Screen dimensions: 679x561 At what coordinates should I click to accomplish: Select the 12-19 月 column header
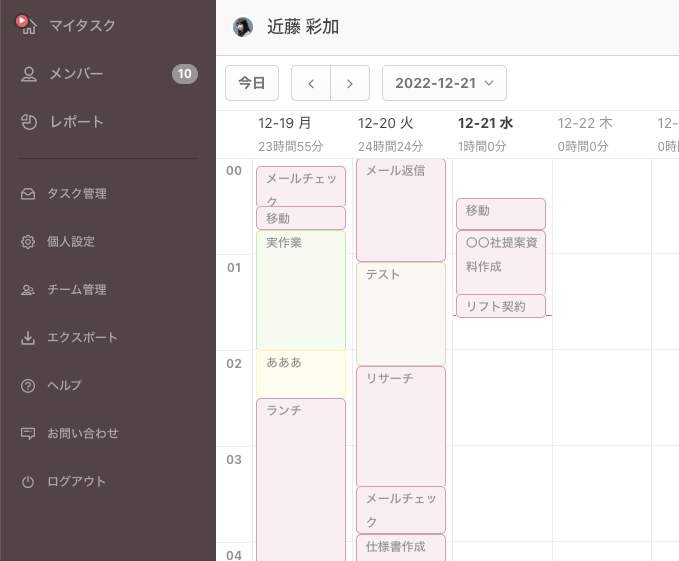point(285,123)
